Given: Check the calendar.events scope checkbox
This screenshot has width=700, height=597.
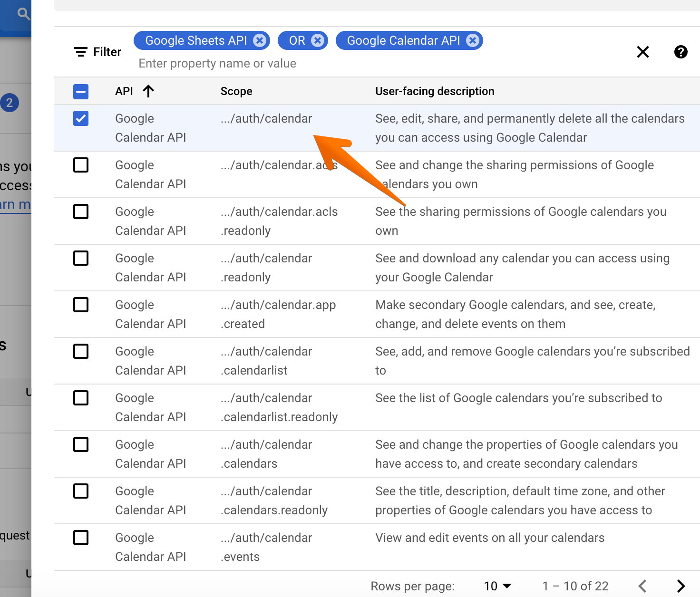Looking at the screenshot, I should pyautogui.click(x=81, y=538).
